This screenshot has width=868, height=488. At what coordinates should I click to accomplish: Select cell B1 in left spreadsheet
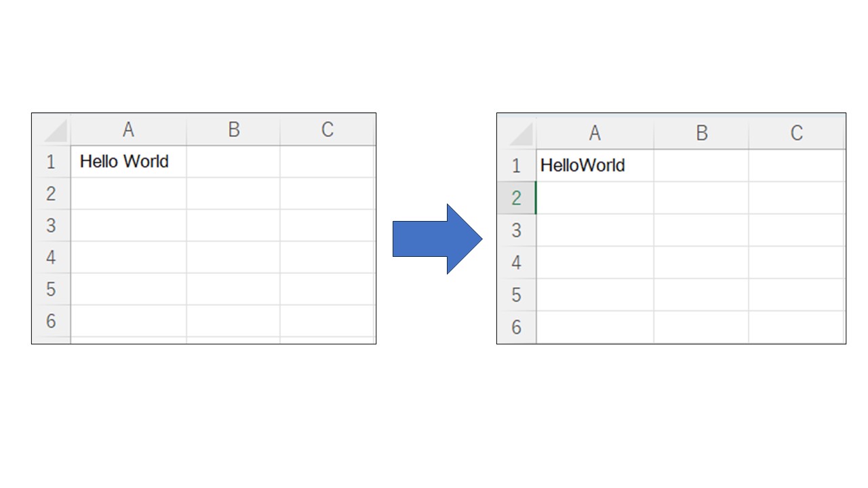[x=233, y=162]
